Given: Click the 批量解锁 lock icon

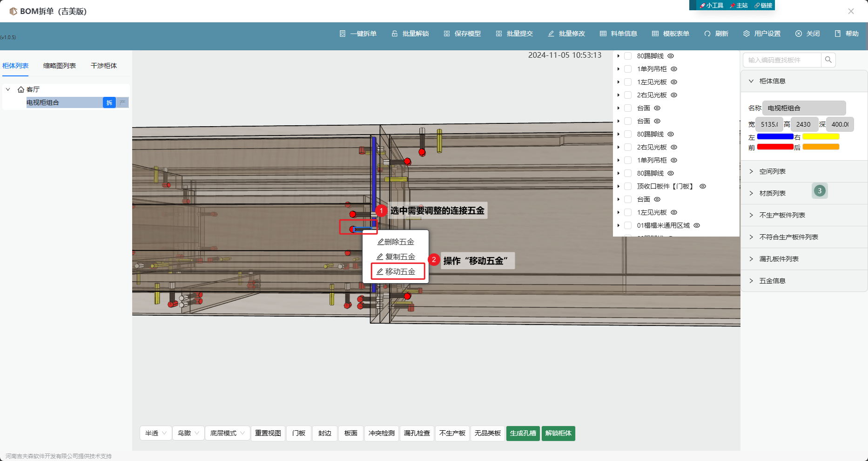Looking at the screenshot, I should (395, 34).
